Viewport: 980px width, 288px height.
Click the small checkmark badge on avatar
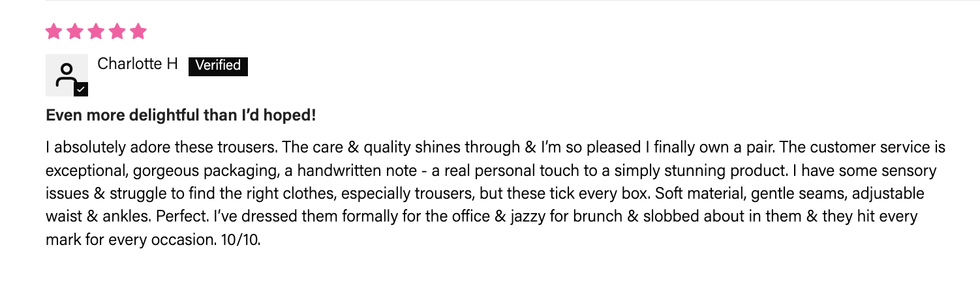pos(81,89)
